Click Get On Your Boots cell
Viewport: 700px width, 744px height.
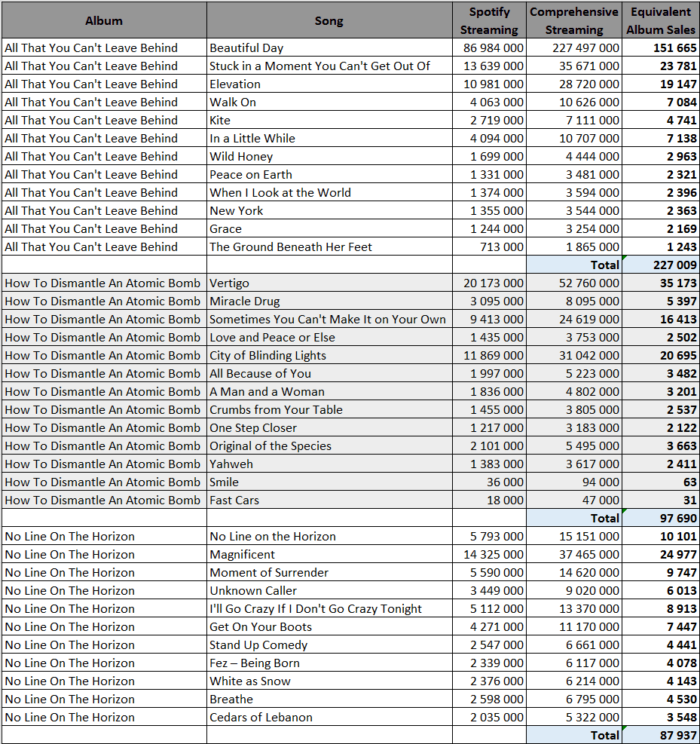point(329,626)
